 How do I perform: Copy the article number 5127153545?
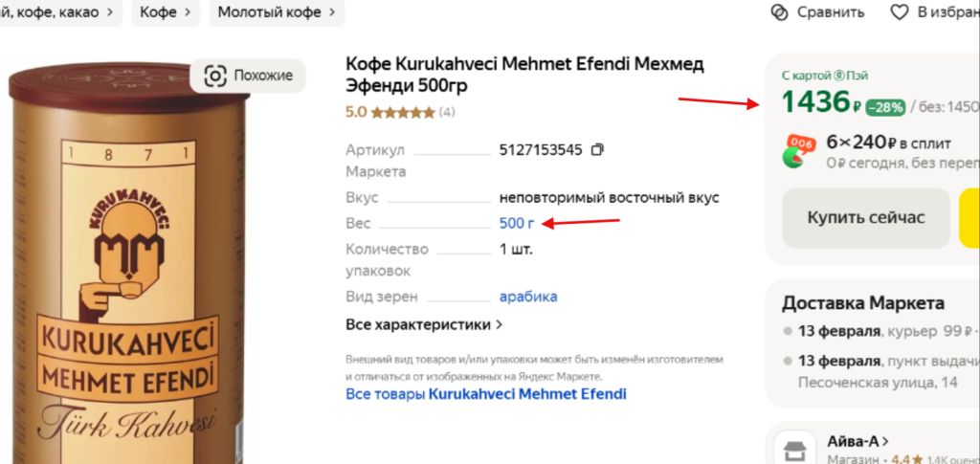coord(597,150)
